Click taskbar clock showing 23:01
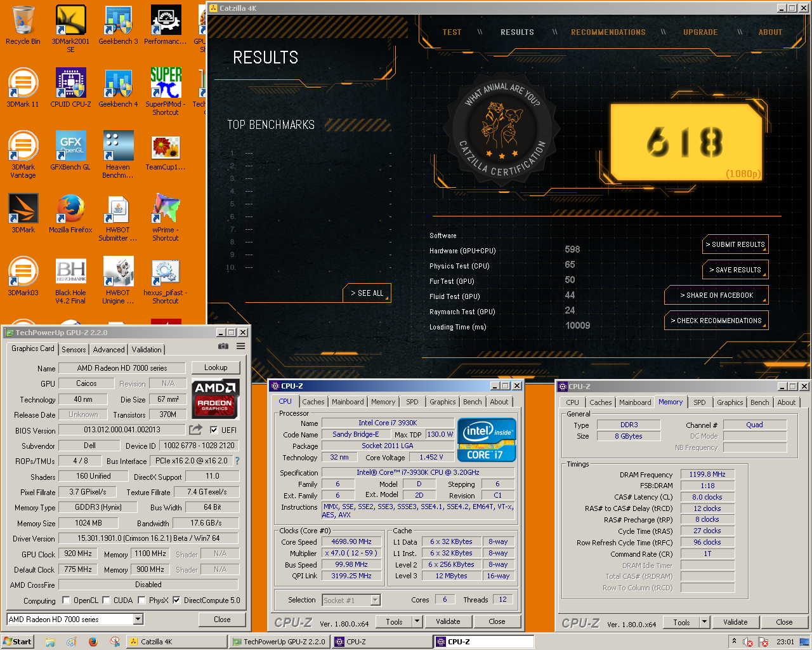Viewport: 812px width, 650px height. point(785,642)
